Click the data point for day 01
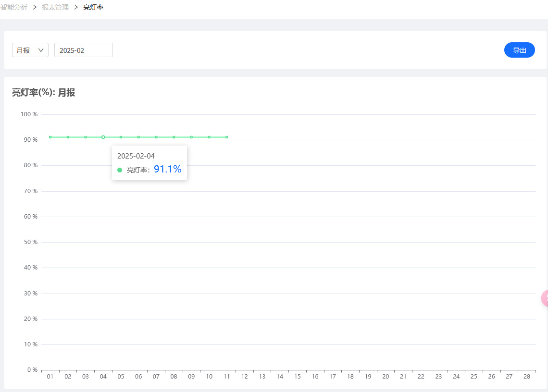 50,137
